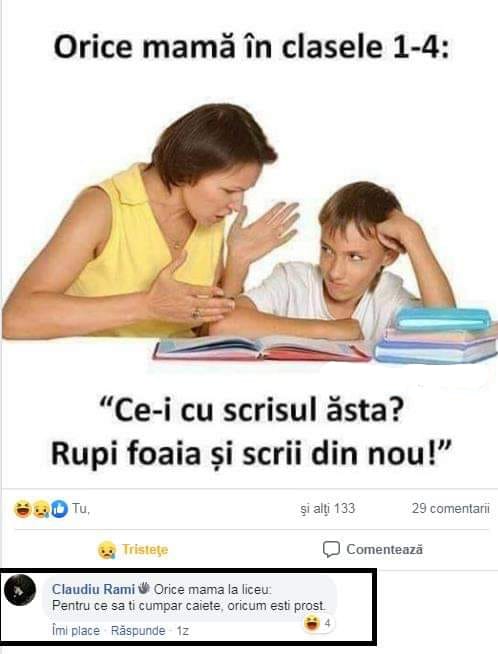Click the laughing reaction emoji in reactions summary
The image size is (498, 654).
[x=23, y=509]
